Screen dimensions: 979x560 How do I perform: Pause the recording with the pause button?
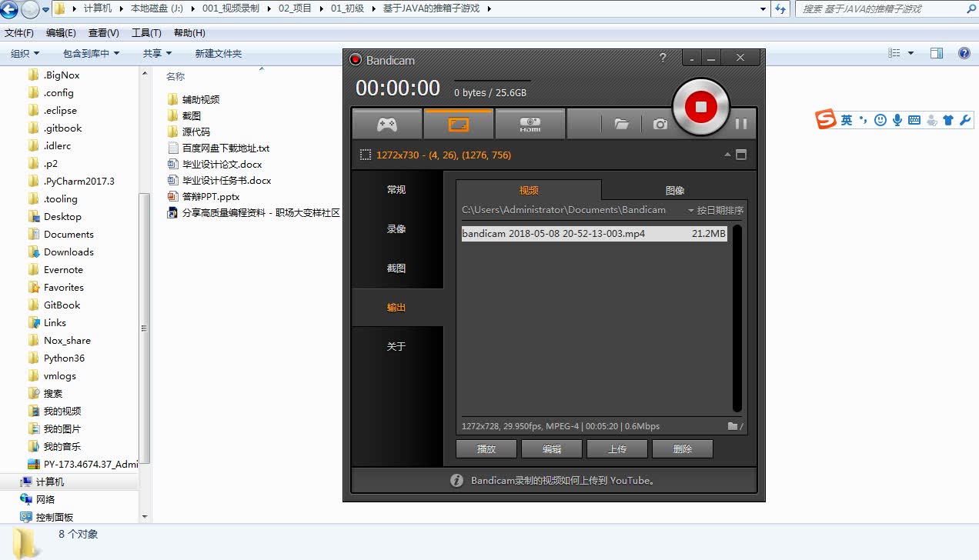tap(740, 123)
